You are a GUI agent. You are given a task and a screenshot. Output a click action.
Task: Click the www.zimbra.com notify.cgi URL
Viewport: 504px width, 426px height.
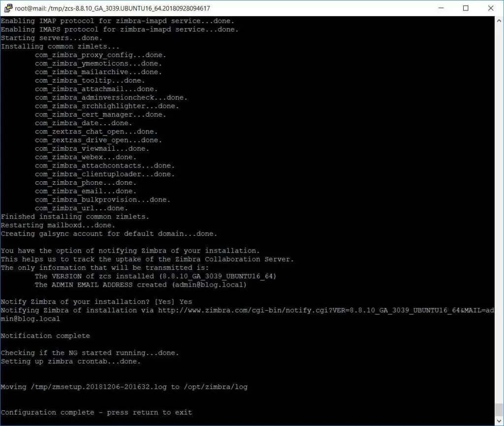(326, 311)
